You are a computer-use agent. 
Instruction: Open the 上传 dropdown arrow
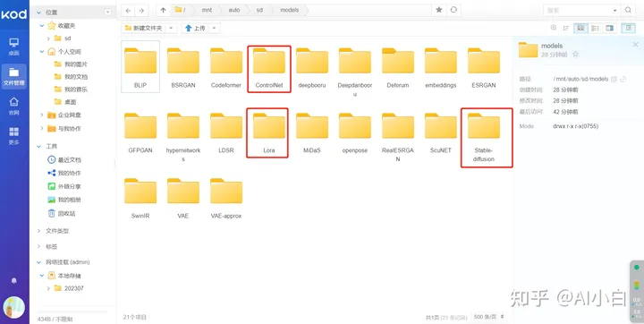215,28
